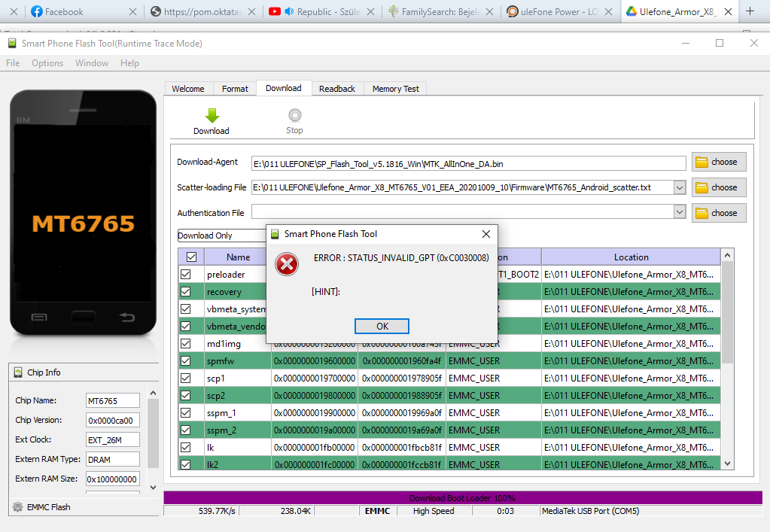Click the folder icon beside Download-Agent choose

point(702,162)
